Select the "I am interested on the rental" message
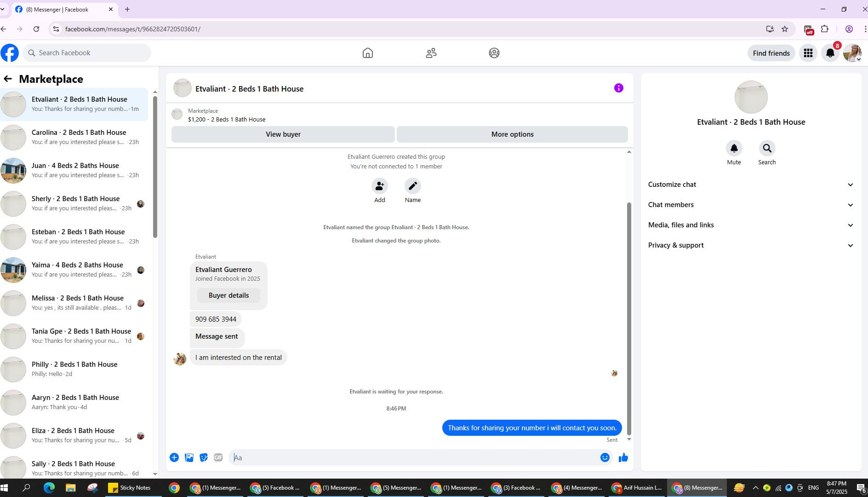Screen dimensions: 868x497 (238, 358)
